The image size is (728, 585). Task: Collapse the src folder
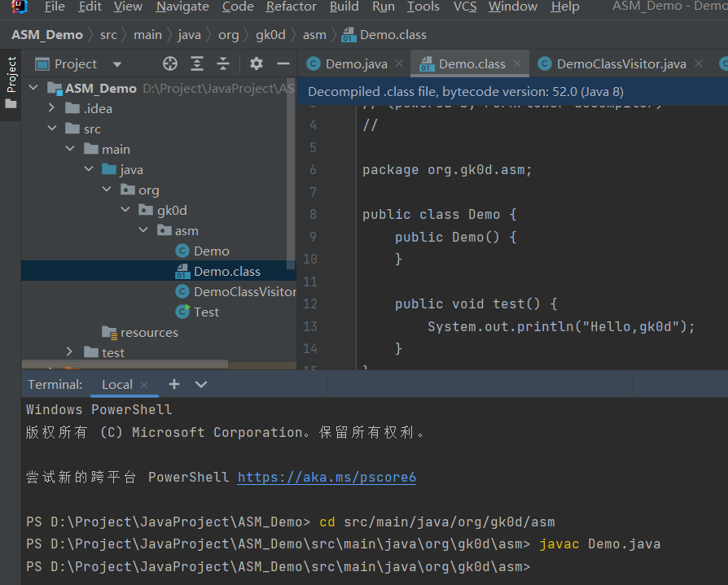(x=52, y=128)
